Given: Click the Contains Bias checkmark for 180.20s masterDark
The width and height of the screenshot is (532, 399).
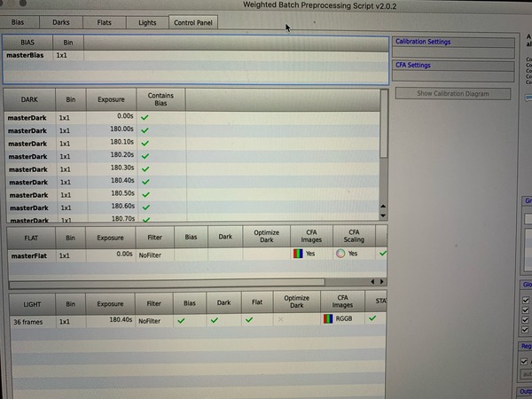Looking at the screenshot, I should coord(145,156).
